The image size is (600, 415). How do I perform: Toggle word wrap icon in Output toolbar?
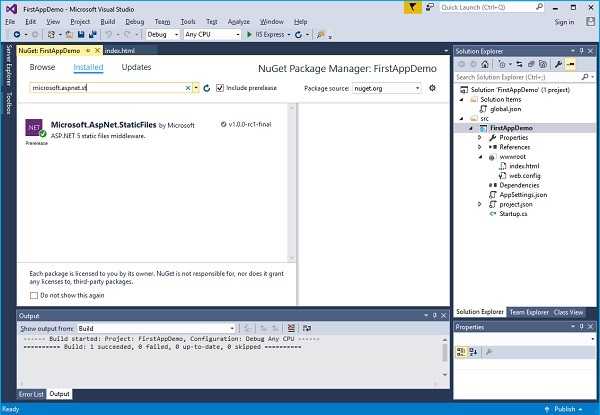307,328
